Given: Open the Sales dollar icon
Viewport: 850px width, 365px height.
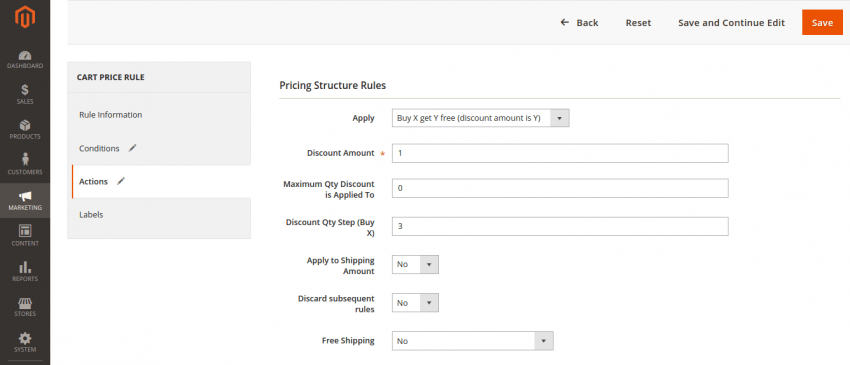Looking at the screenshot, I should click(x=25, y=90).
